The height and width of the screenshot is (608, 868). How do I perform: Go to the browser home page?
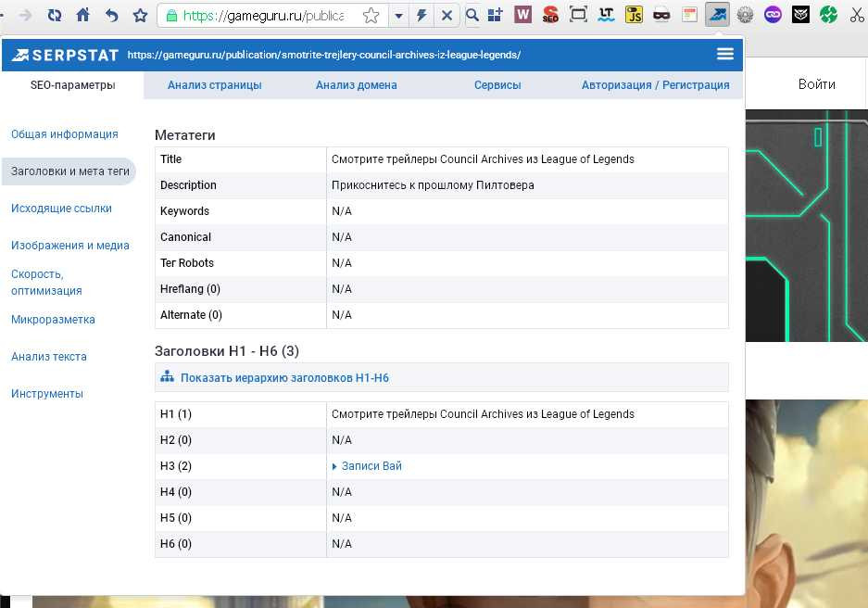(83, 15)
